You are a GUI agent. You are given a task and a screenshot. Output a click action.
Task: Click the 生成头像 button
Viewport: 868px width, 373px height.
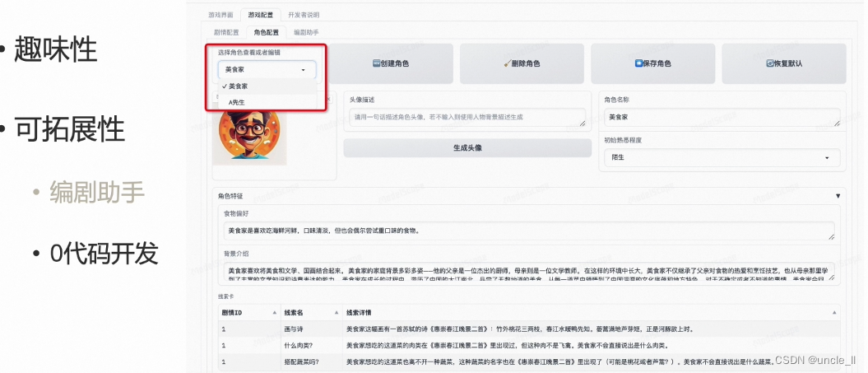pos(467,148)
